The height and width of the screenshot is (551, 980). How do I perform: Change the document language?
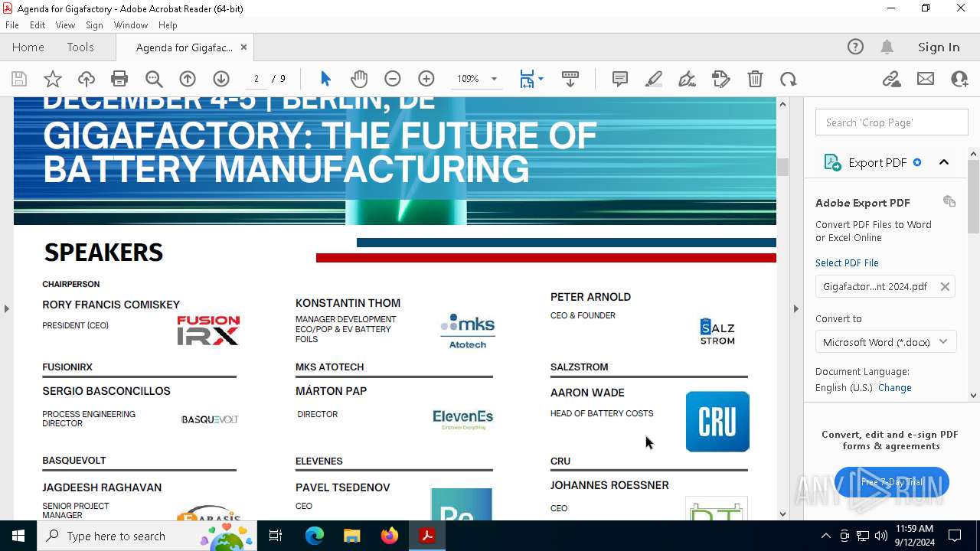(895, 387)
